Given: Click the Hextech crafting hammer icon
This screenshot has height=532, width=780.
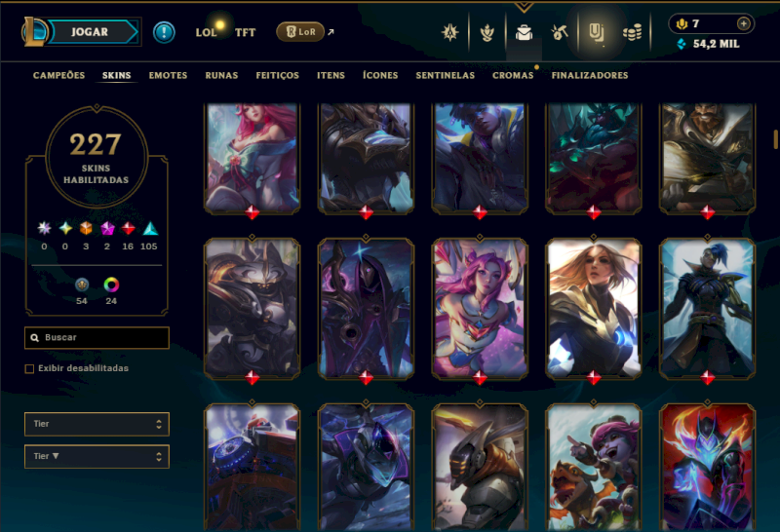Looking at the screenshot, I should pyautogui.click(x=560, y=33).
